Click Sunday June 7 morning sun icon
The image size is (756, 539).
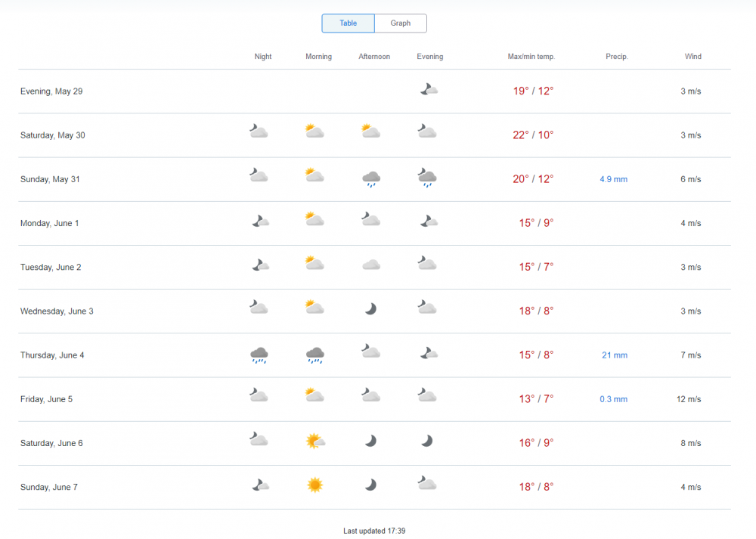pos(315,485)
